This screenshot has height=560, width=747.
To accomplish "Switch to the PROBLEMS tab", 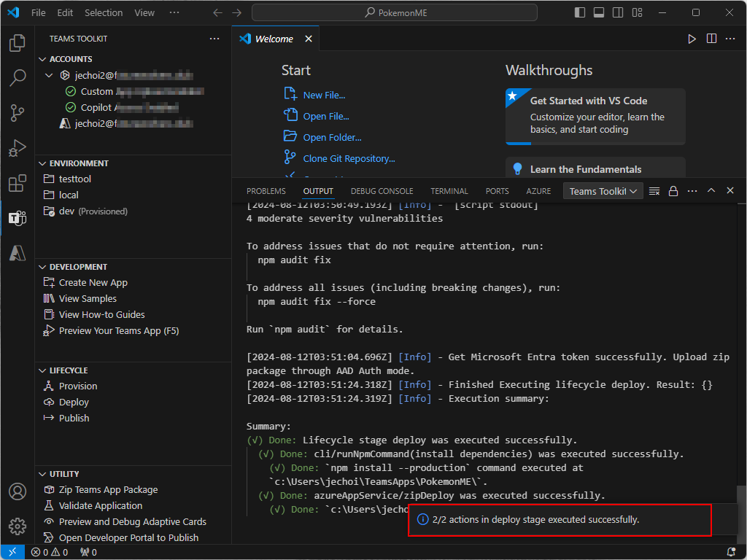I will pos(266,191).
